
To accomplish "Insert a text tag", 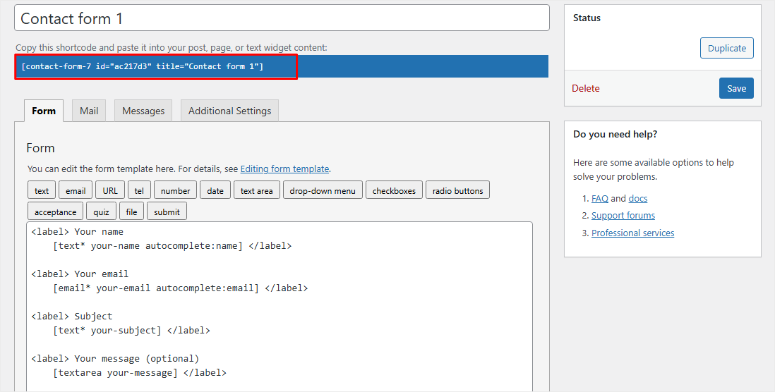I will [42, 191].
